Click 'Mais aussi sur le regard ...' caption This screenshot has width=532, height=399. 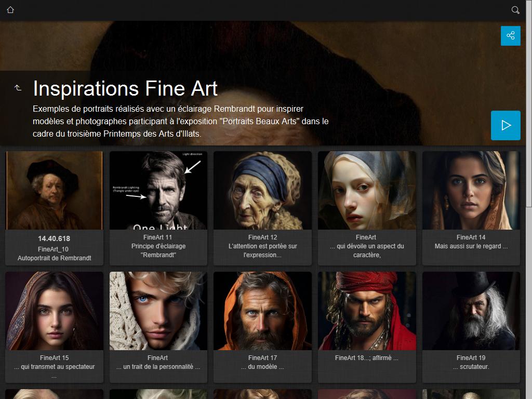tap(471, 246)
